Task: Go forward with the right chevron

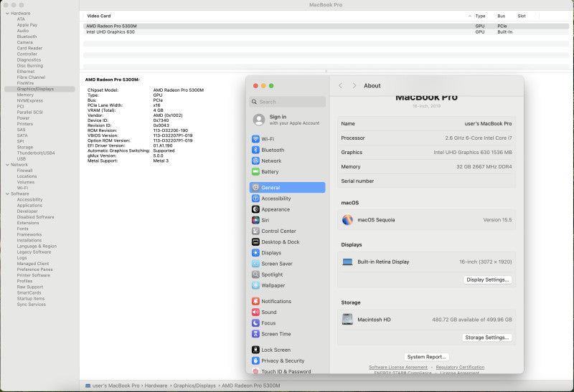Action: (x=354, y=85)
